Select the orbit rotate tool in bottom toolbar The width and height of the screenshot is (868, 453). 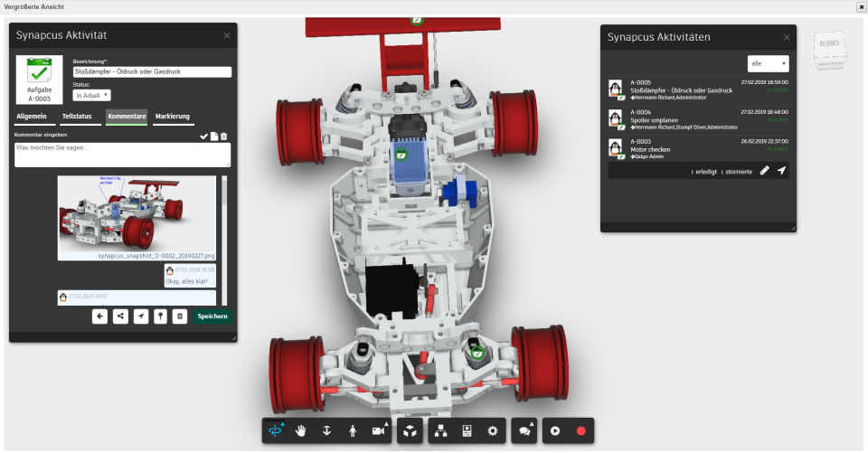[x=275, y=431]
